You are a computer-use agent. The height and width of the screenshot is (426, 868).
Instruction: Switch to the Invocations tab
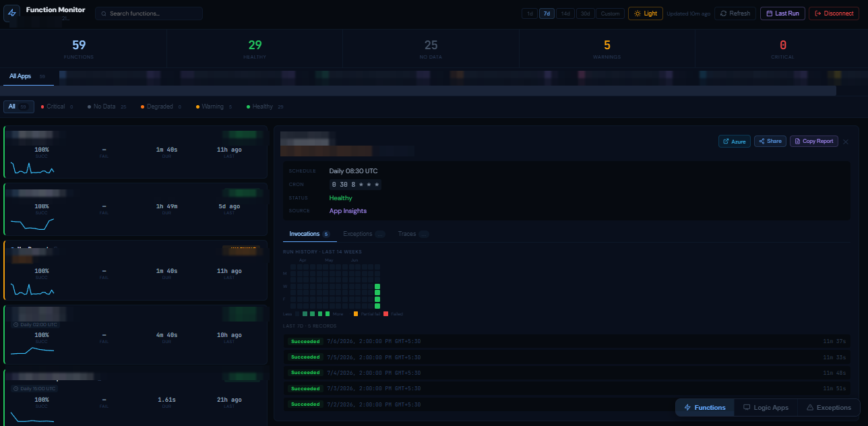(309, 234)
